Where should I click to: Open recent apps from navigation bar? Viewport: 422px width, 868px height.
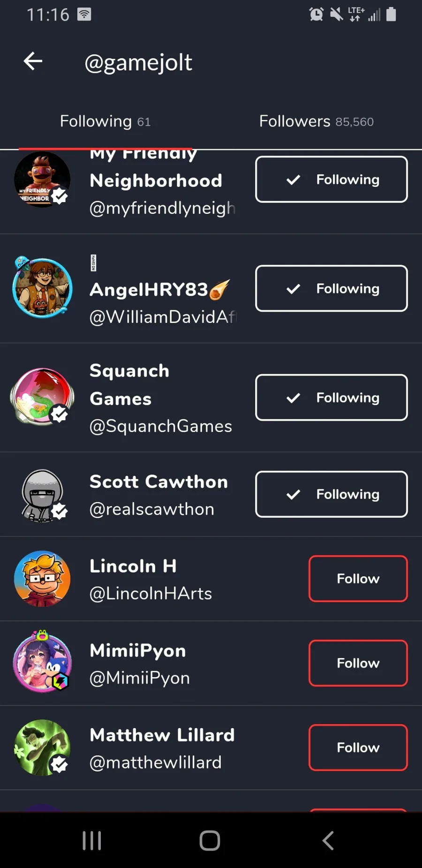point(92,840)
